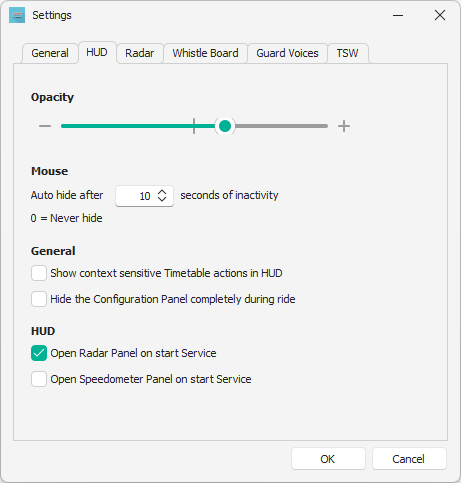
Task: Uncheck Open Radar Panel on start Service
Action: pyautogui.click(x=39, y=353)
